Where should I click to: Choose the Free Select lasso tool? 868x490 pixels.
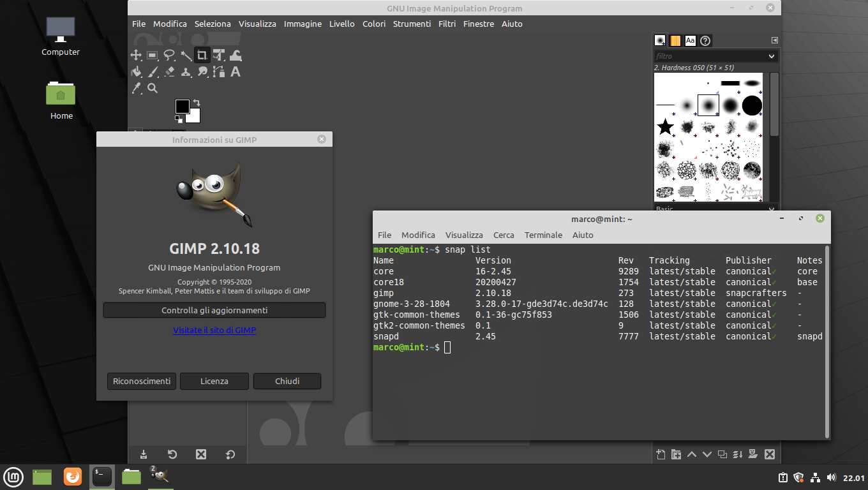click(x=169, y=55)
